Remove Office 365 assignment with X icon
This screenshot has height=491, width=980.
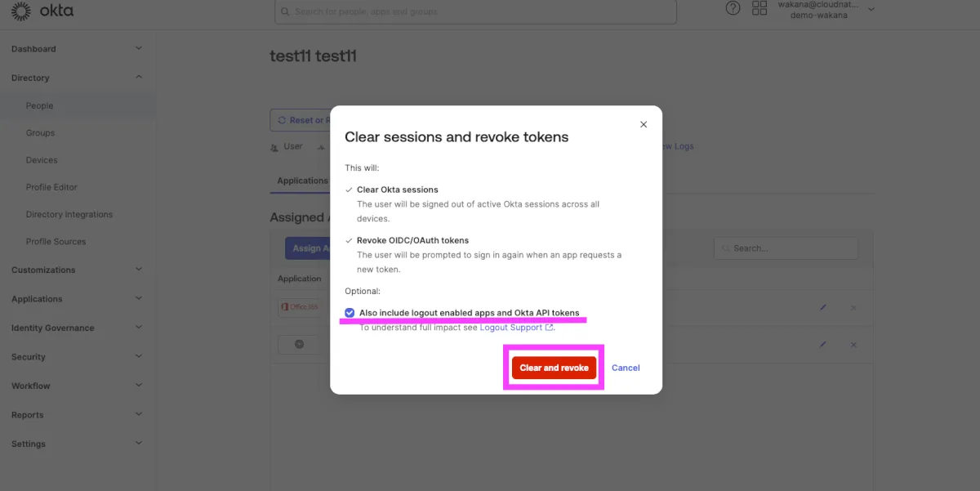853,307
